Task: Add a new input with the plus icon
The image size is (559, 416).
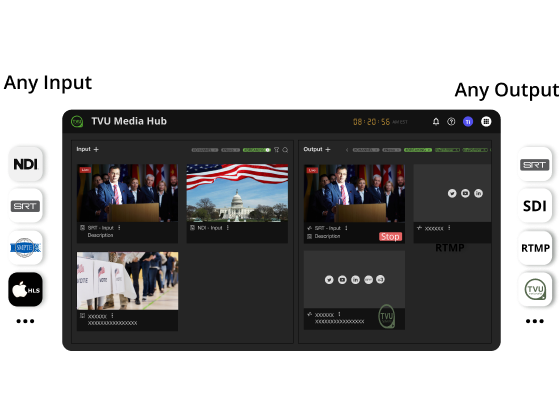Action: [x=96, y=149]
